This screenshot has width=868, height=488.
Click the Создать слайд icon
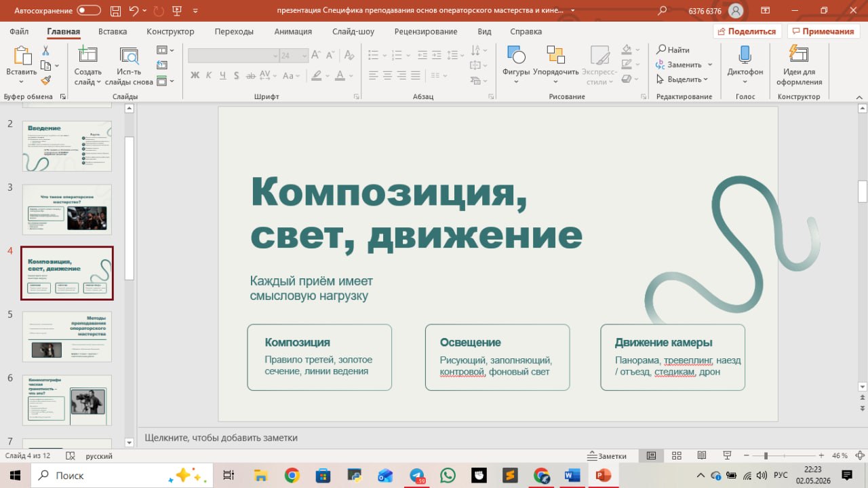tap(87, 55)
